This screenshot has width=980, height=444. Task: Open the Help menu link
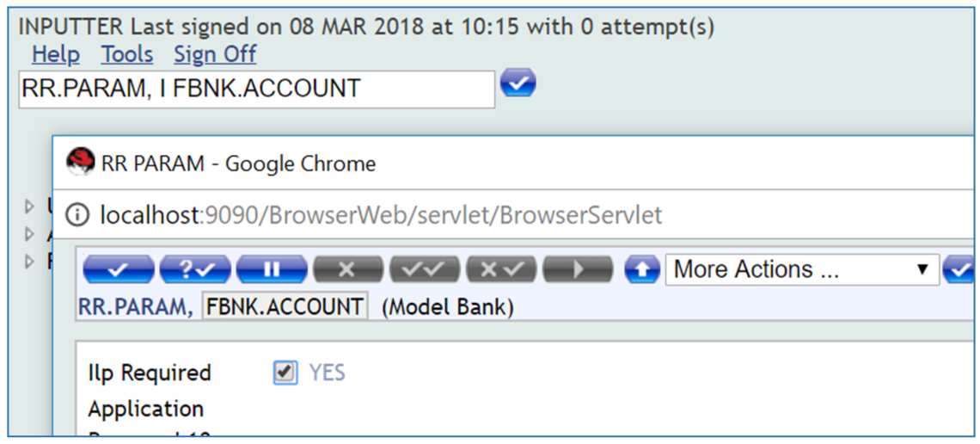[x=56, y=54]
